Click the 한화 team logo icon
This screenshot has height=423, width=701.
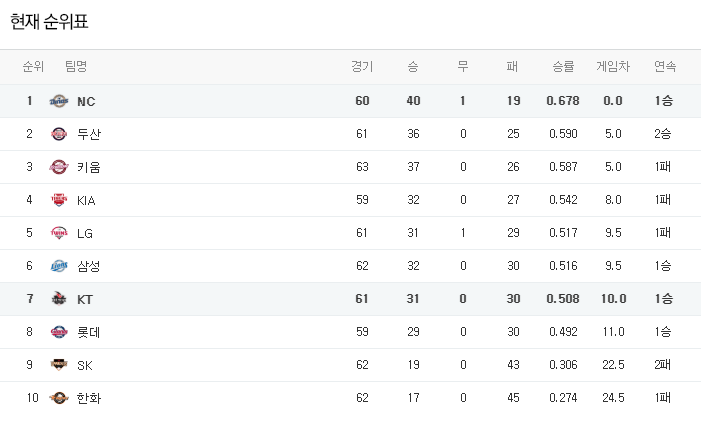click(59, 398)
